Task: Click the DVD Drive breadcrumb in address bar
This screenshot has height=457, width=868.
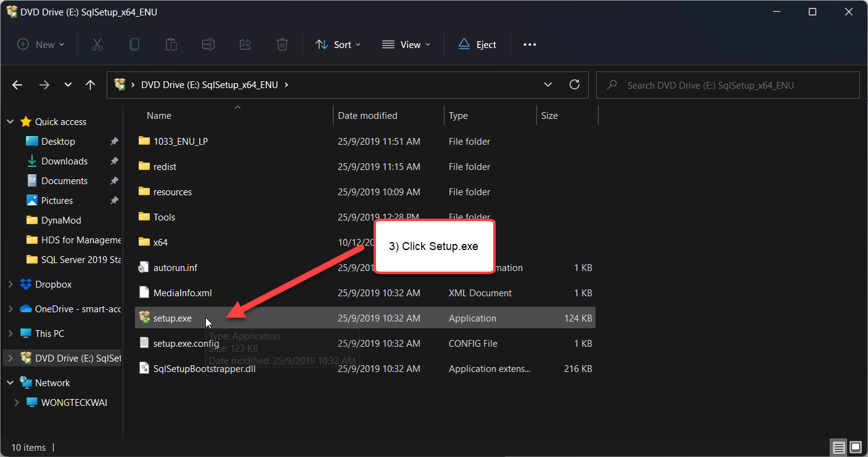Action: click(210, 85)
